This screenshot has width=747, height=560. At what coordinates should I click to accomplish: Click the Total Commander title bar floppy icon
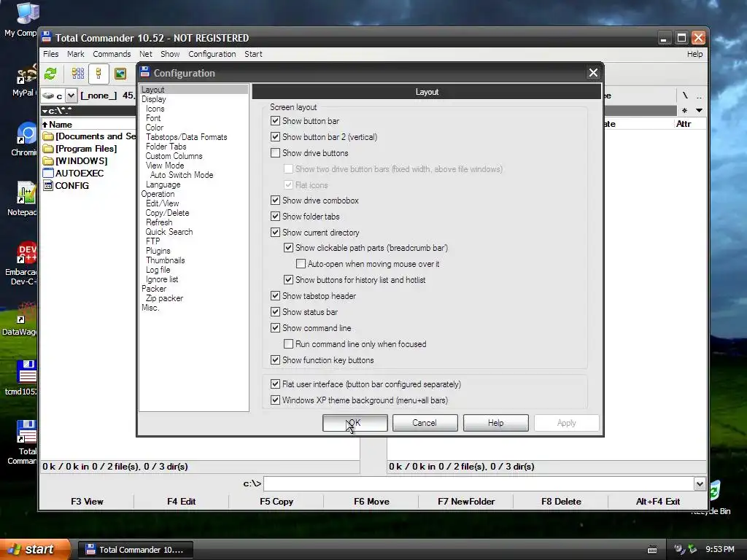click(46, 37)
